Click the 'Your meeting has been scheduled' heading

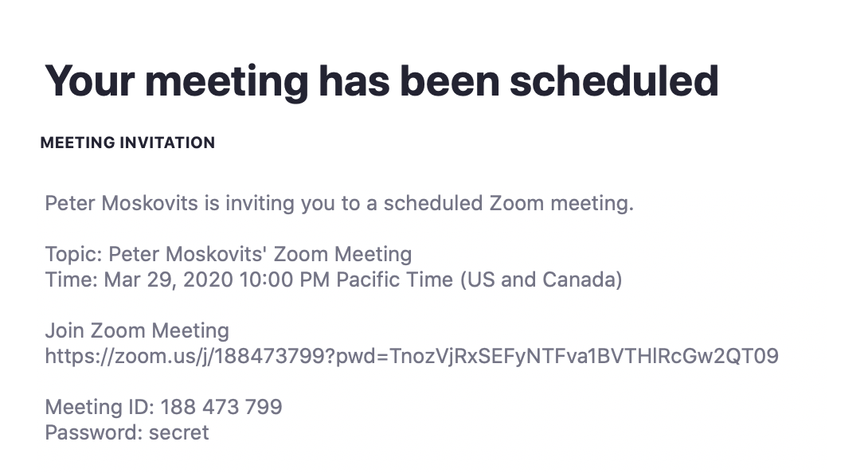(x=381, y=80)
